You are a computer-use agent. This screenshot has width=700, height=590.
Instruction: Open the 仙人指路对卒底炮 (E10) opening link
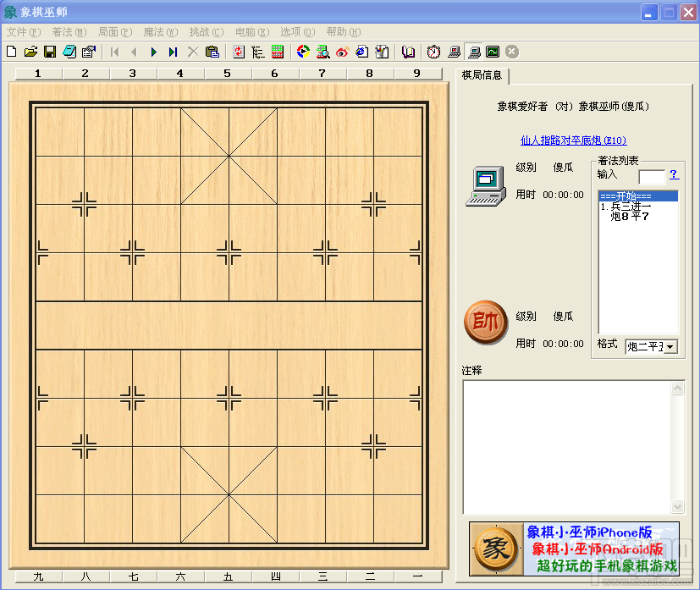click(x=573, y=141)
